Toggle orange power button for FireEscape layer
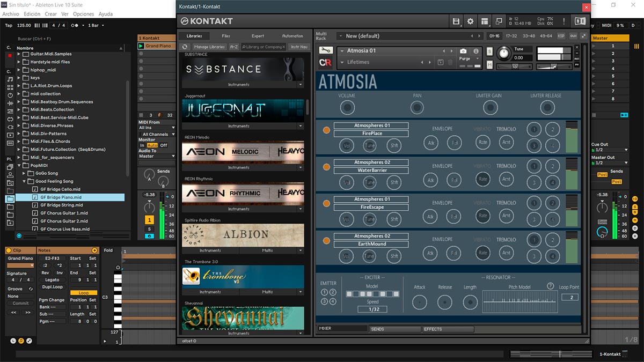This screenshot has width=644, height=362. pyautogui.click(x=326, y=203)
